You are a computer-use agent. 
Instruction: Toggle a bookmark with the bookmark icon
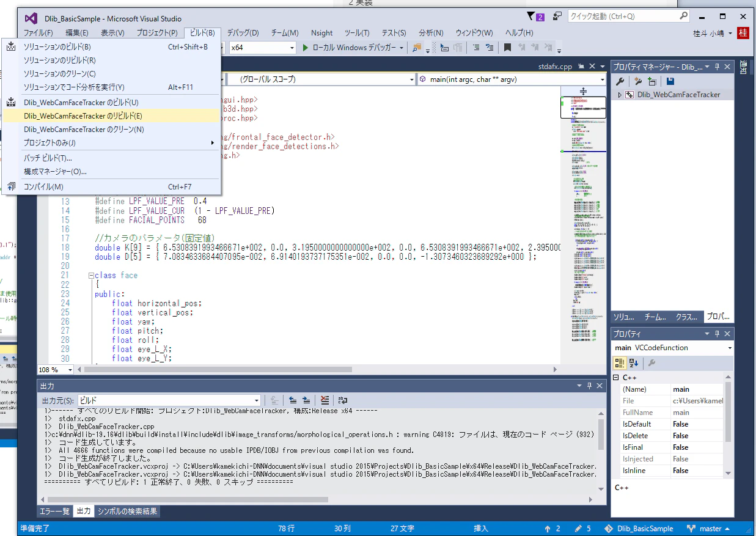(x=507, y=48)
